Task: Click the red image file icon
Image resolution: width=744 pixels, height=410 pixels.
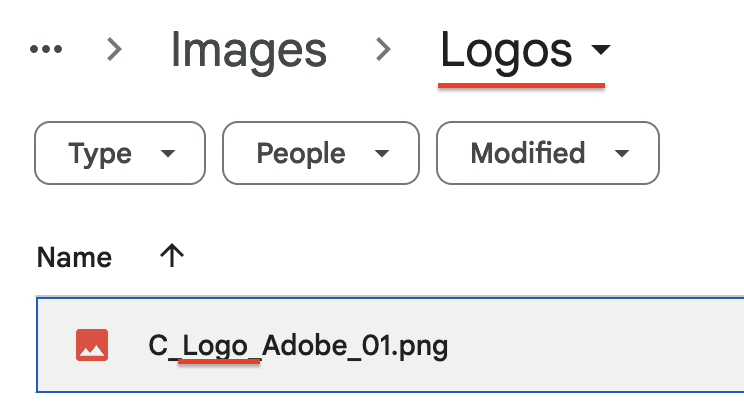Action: pyautogui.click(x=92, y=345)
